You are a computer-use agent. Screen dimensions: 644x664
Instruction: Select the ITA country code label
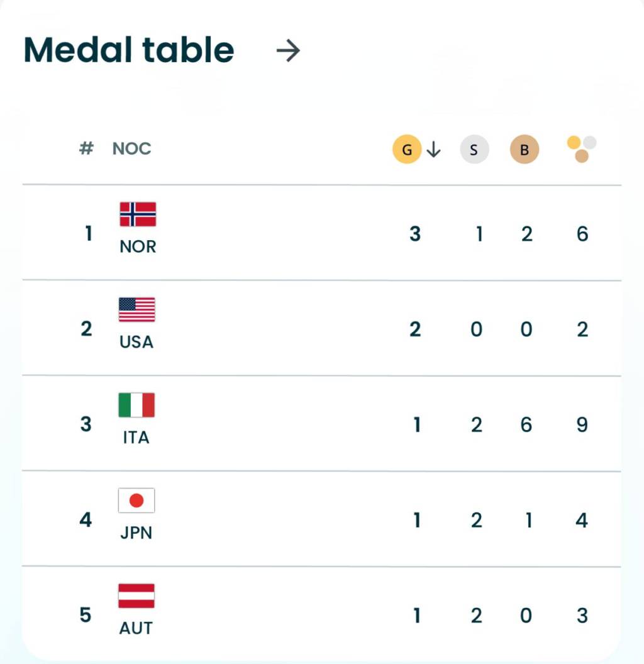[x=136, y=438]
